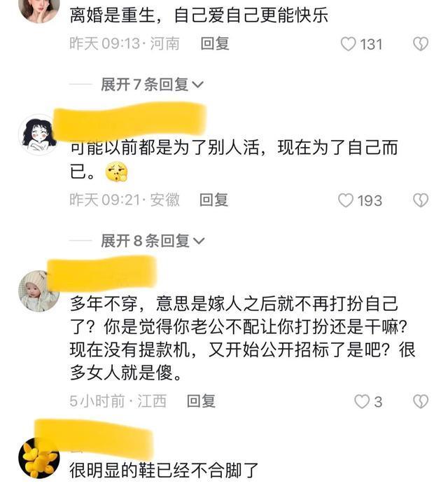Open the cartoon girl avatar profile
Screen dimensions: 448x486
[x=39, y=134]
